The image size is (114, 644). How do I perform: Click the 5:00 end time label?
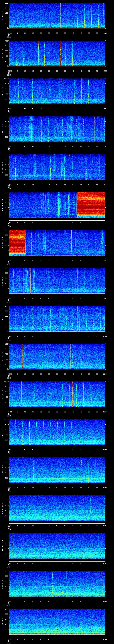tap(105, 147)
